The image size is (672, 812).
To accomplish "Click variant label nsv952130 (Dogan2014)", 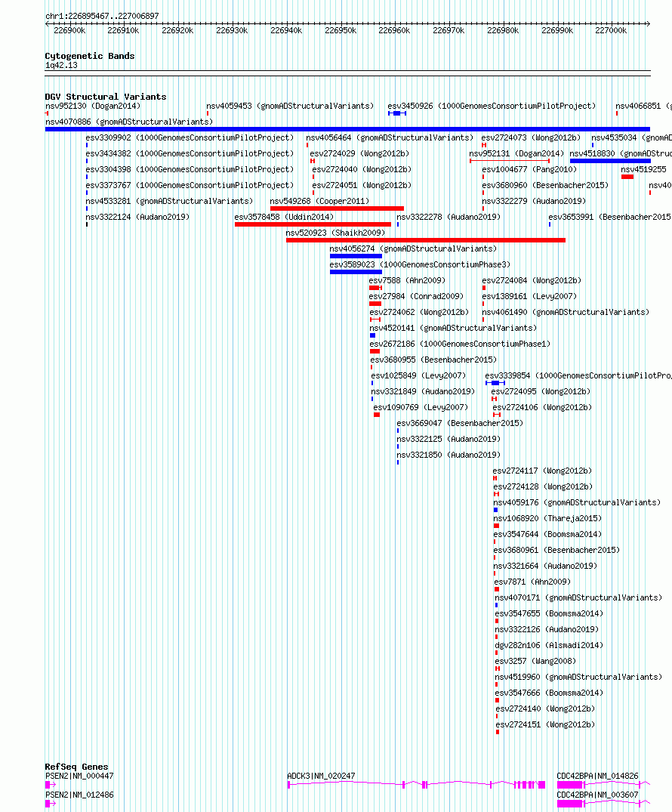I will pos(93,106).
